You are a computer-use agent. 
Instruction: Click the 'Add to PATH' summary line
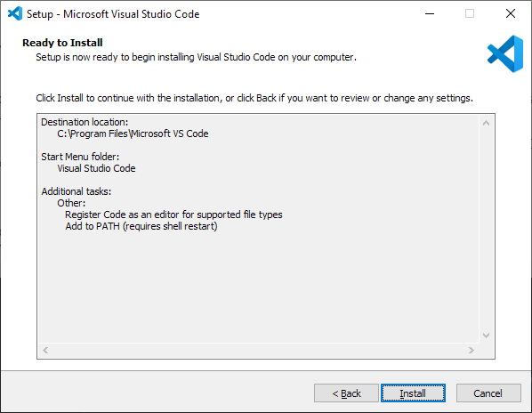coord(141,226)
